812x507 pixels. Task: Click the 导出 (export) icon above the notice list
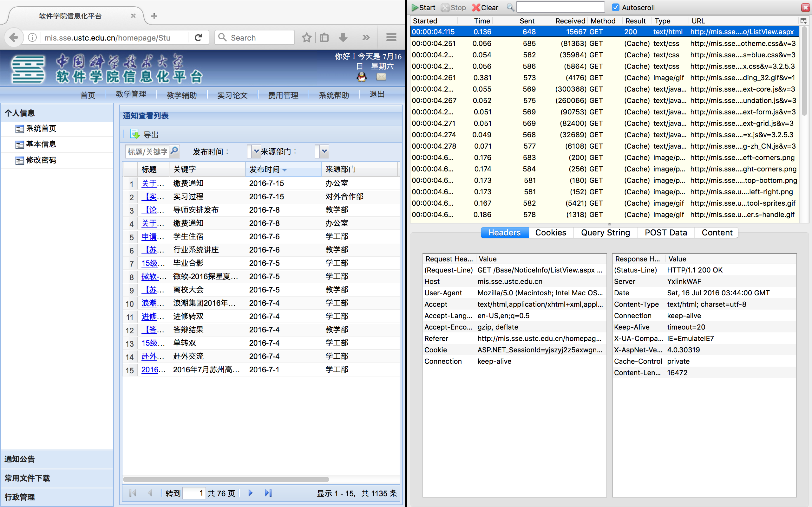(x=134, y=133)
